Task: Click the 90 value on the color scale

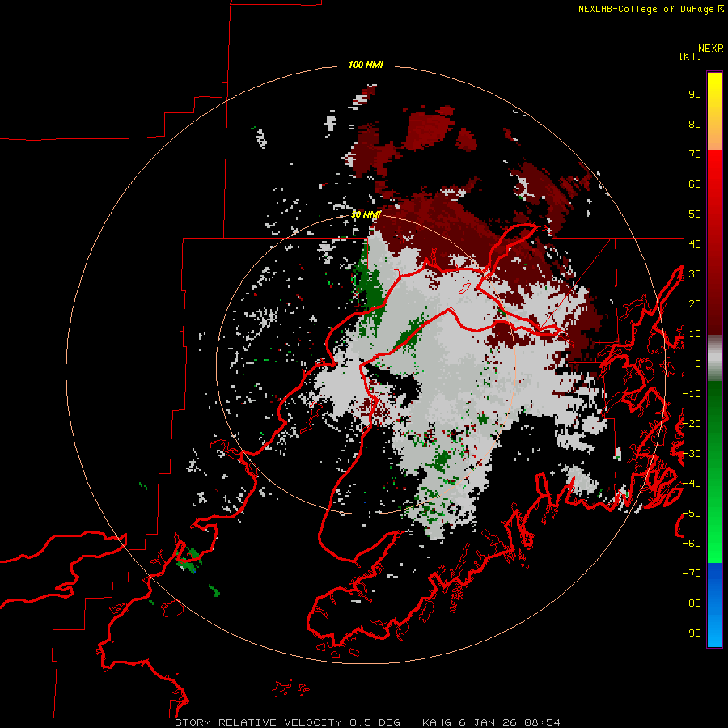Action: coord(695,95)
